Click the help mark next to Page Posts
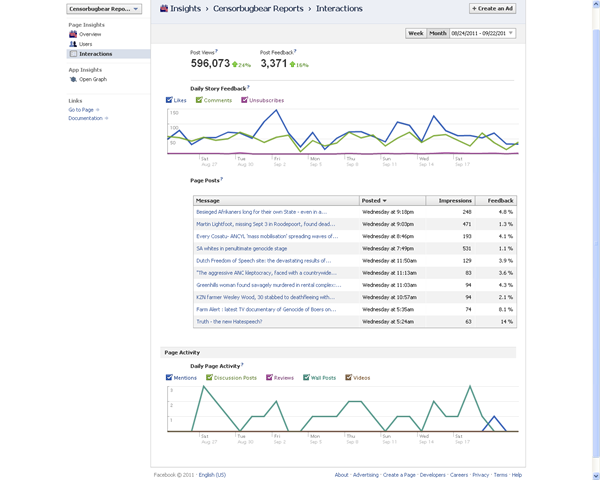600x480 pixels. tap(222, 179)
